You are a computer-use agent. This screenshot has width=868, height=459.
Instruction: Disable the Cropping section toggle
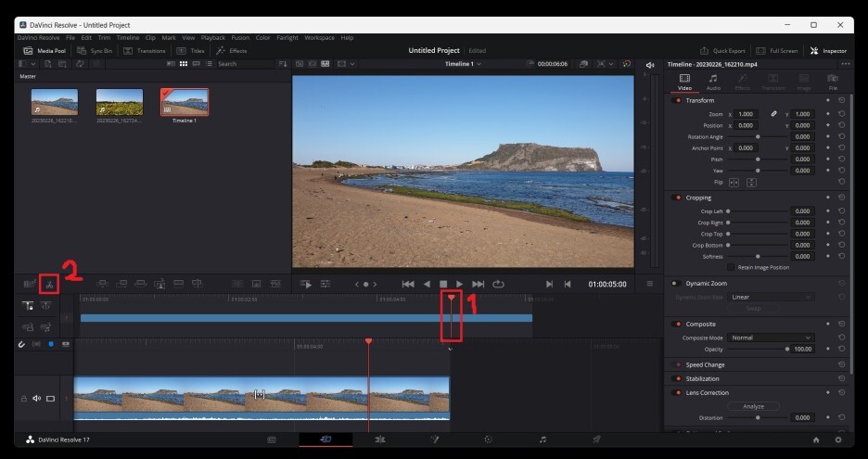[x=678, y=198]
